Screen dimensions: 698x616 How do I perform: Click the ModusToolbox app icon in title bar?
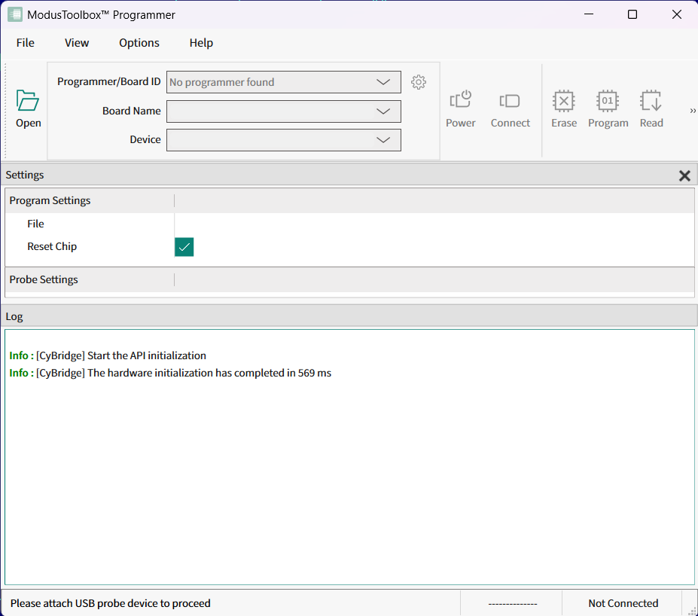click(x=15, y=15)
